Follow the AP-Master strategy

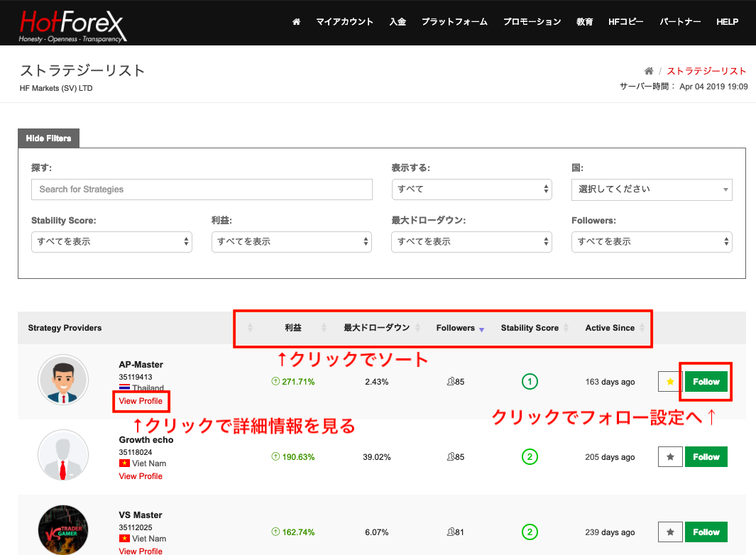pyautogui.click(x=706, y=382)
